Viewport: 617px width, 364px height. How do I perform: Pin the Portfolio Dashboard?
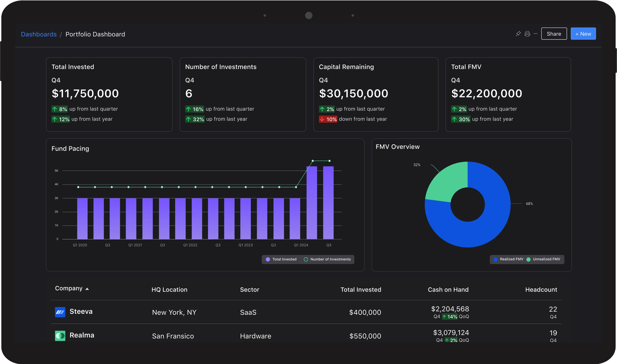coord(518,34)
